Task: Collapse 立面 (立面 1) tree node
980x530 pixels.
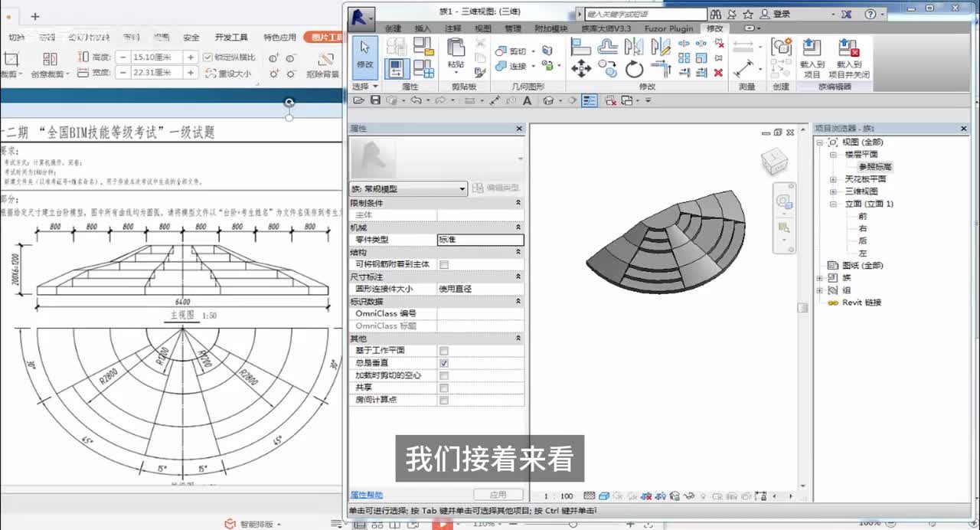Action: (x=833, y=204)
